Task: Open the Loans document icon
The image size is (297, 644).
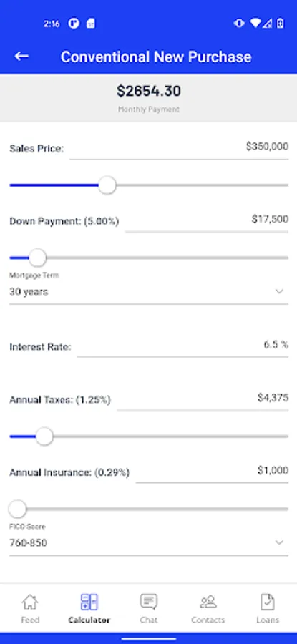Action: (x=268, y=602)
